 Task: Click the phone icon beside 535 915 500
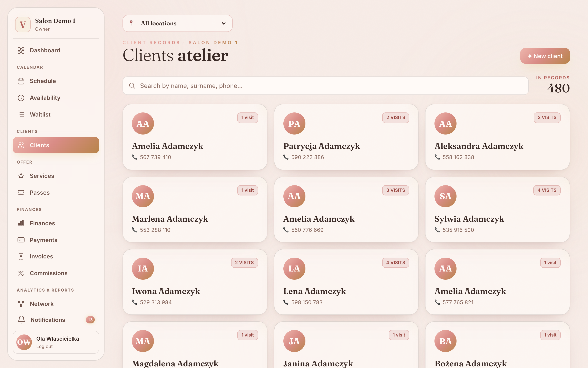437,230
